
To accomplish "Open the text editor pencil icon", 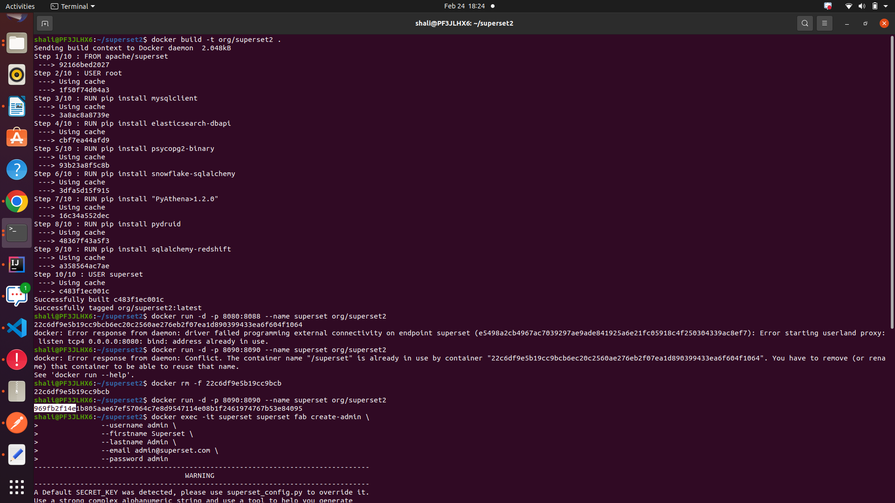I will pos(17,454).
